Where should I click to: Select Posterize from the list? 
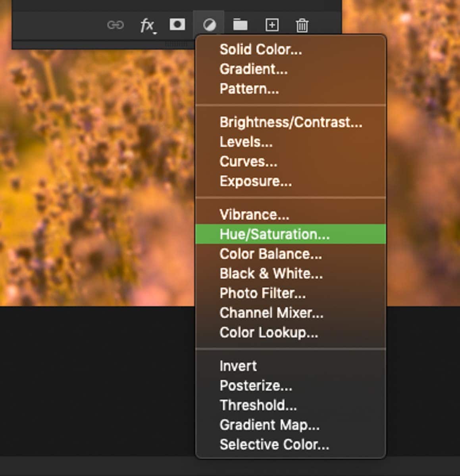pyautogui.click(x=291, y=386)
